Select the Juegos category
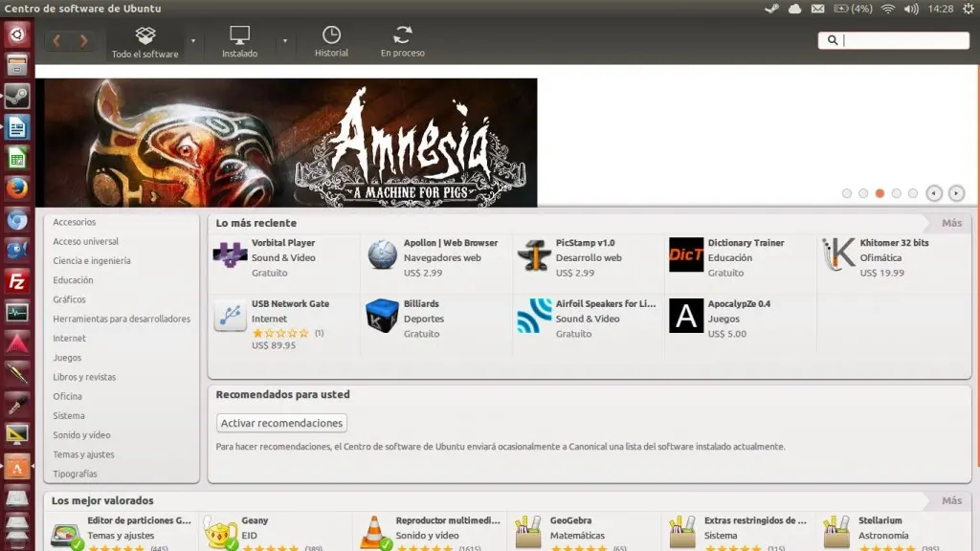The height and width of the screenshot is (551, 980). 67,358
